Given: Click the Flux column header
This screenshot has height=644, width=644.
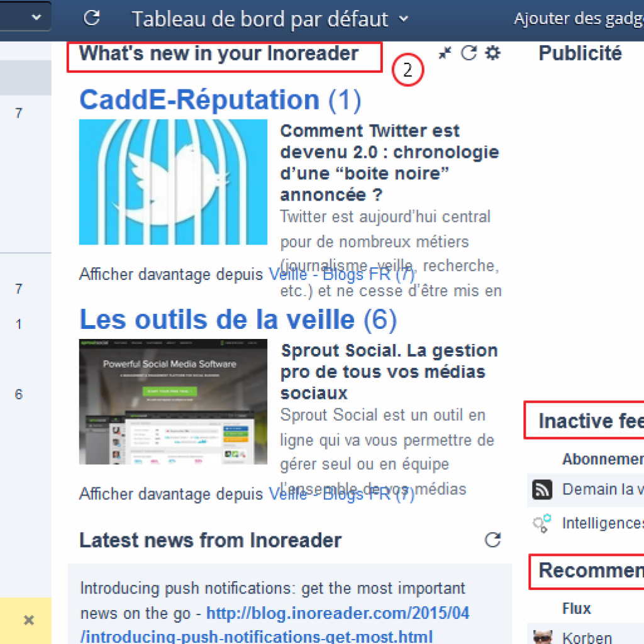Looking at the screenshot, I should tap(576, 608).
